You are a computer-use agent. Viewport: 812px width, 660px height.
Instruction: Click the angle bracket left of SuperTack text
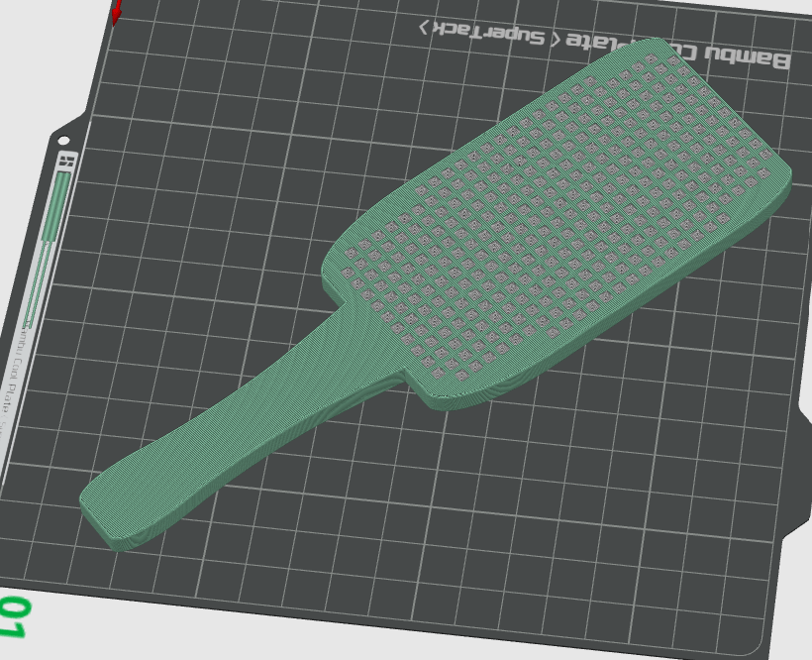(x=425, y=27)
